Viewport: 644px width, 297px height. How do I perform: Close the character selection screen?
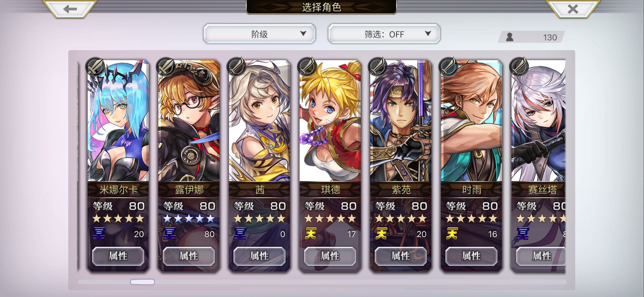point(573,9)
